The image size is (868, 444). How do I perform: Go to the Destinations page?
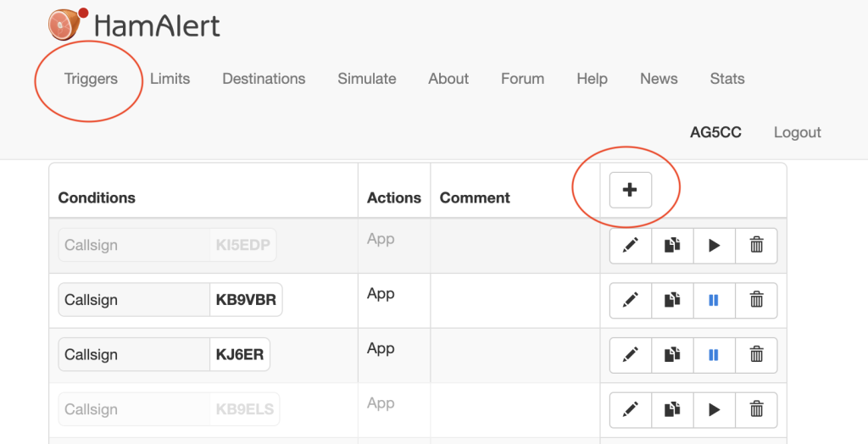pyautogui.click(x=264, y=79)
